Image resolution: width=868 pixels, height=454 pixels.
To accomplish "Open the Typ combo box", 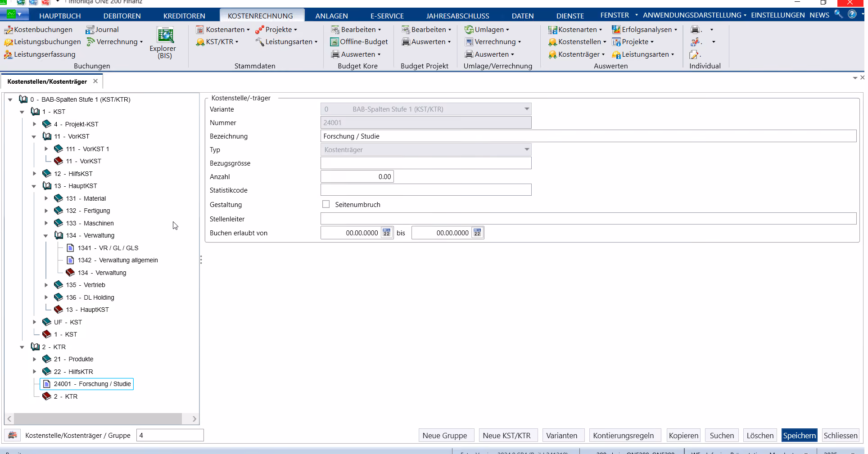I will pos(426,149).
